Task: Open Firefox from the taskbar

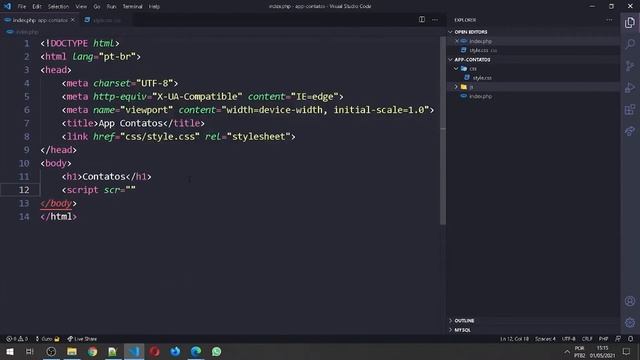Action: point(175,351)
